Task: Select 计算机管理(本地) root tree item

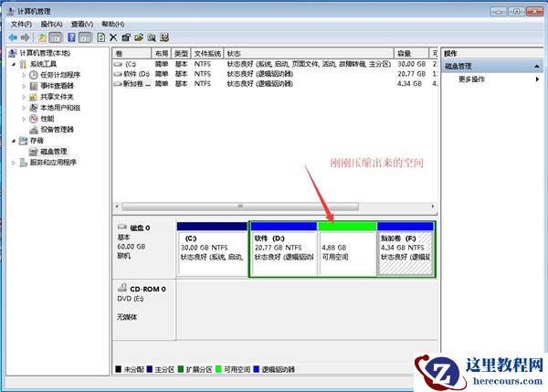Action: pyautogui.click(x=45, y=53)
